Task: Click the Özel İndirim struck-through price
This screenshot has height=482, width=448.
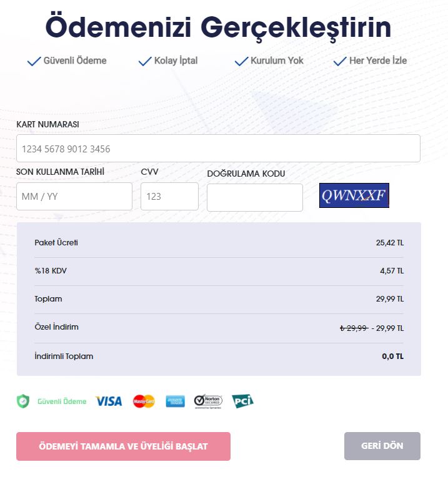Action: tap(354, 328)
